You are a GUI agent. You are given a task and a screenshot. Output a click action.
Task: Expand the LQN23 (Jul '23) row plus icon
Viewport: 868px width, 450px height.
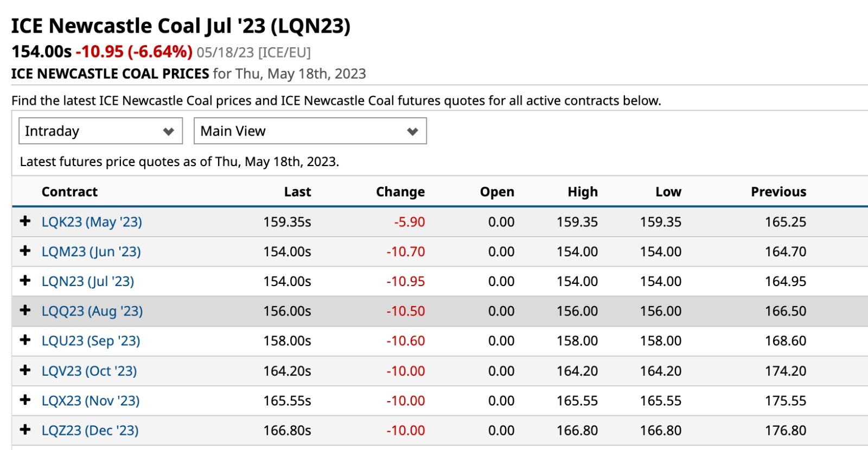tap(25, 281)
